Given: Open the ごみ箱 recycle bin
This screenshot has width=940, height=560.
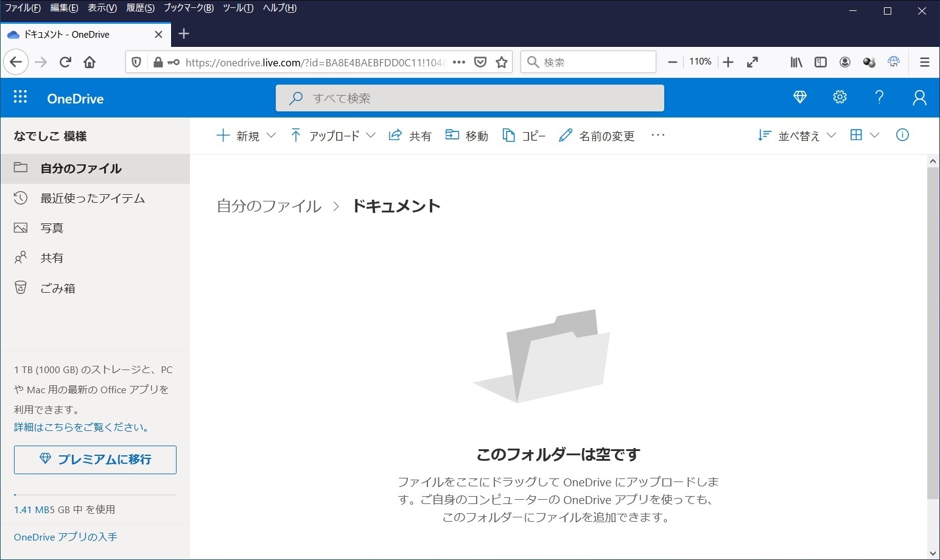Looking at the screenshot, I should pos(58,289).
